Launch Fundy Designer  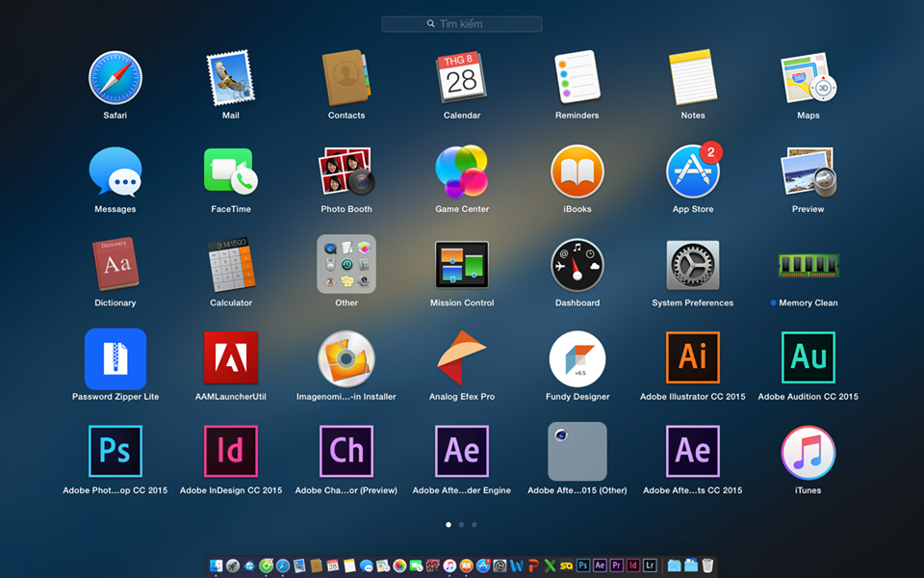coord(577,357)
